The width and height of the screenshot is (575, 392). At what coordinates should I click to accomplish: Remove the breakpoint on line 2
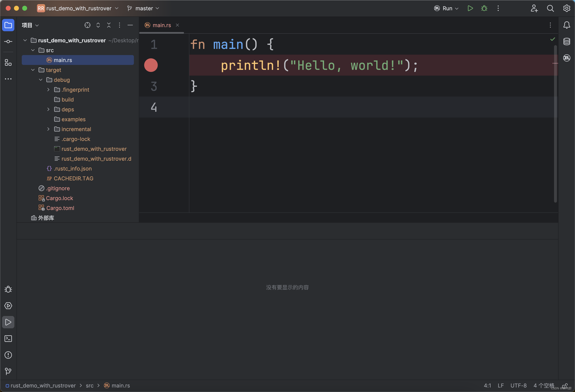[151, 65]
